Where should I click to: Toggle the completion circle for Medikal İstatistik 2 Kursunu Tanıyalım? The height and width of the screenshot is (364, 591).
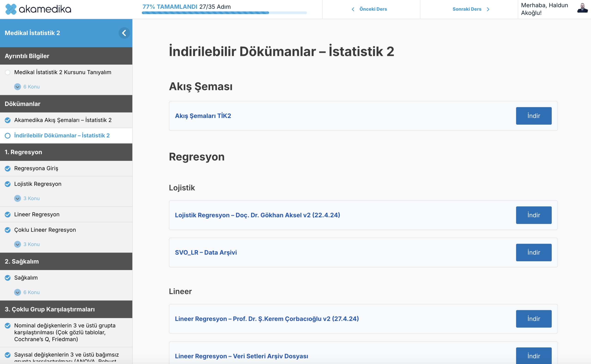[8, 72]
